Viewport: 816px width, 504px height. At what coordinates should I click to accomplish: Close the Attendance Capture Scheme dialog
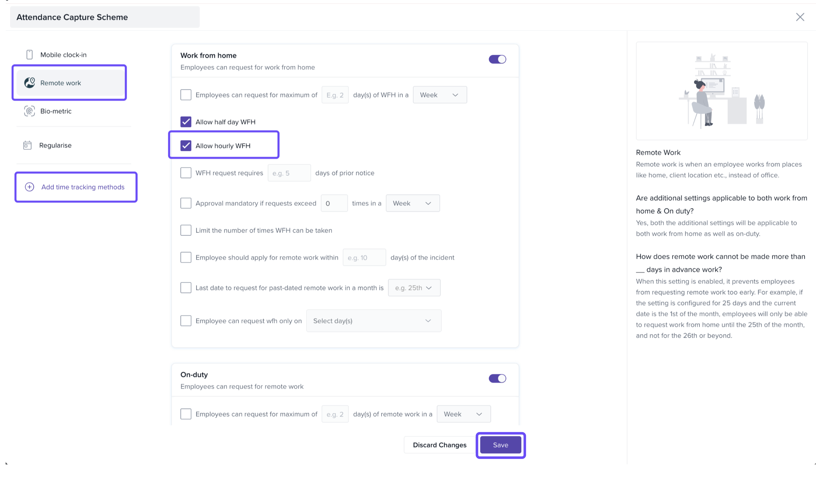[800, 17]
